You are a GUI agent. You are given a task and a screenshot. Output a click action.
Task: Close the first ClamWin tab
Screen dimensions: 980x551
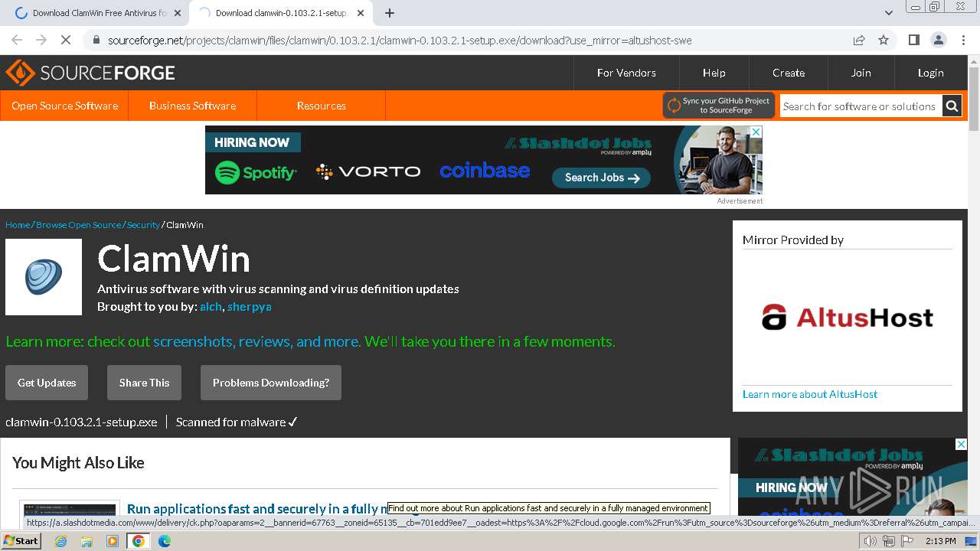click(177, 13)
